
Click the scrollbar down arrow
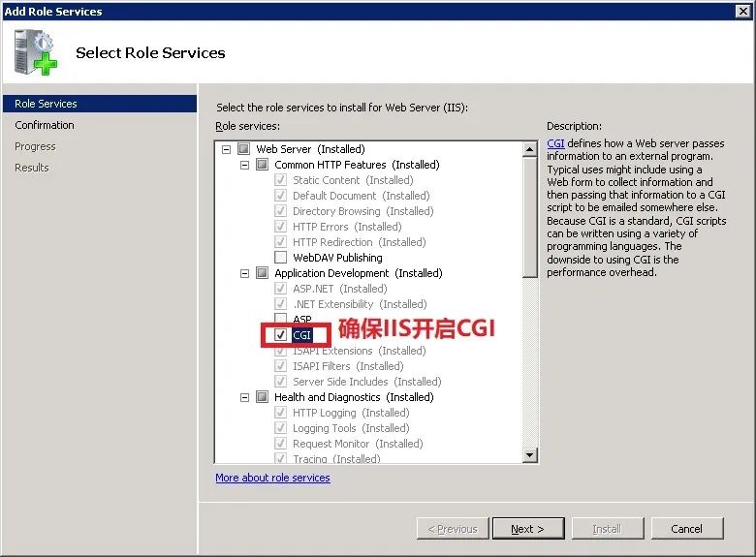coord(530,455)
